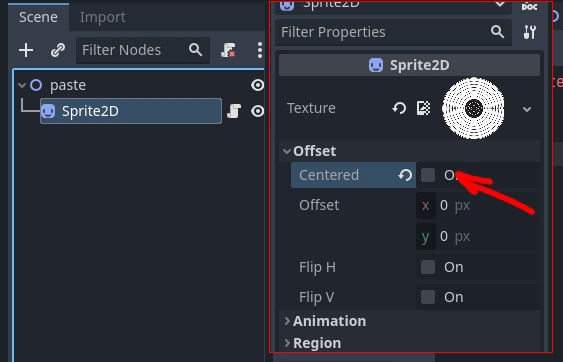Image resolution: width=563 pixels, height=362 pixels.
Task: Select the paste root node
Action: [x=68, y=85]
